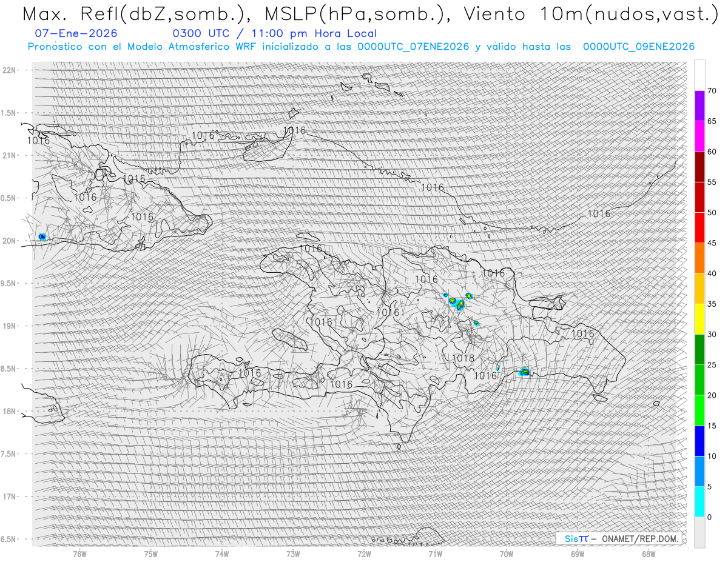Click the reflectivity echo near 20N on Cuba's coast
Screen dimensions: 728x562
[x=42, y=237]
